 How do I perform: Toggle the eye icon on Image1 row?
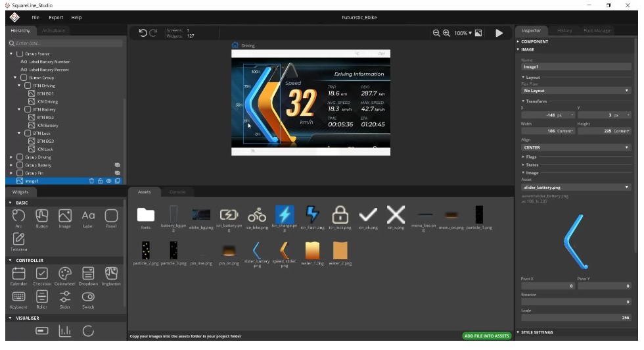click(x=109, y=181)
